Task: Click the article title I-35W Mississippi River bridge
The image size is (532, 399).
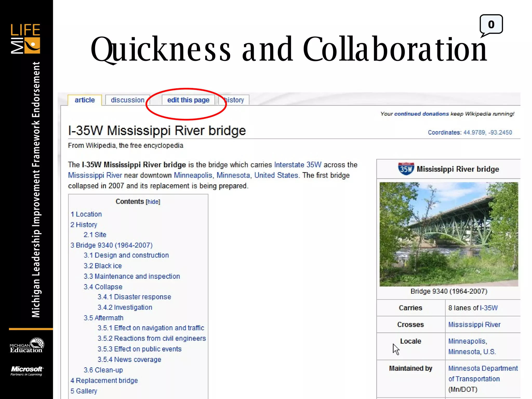Action: [x=157, y=131]
